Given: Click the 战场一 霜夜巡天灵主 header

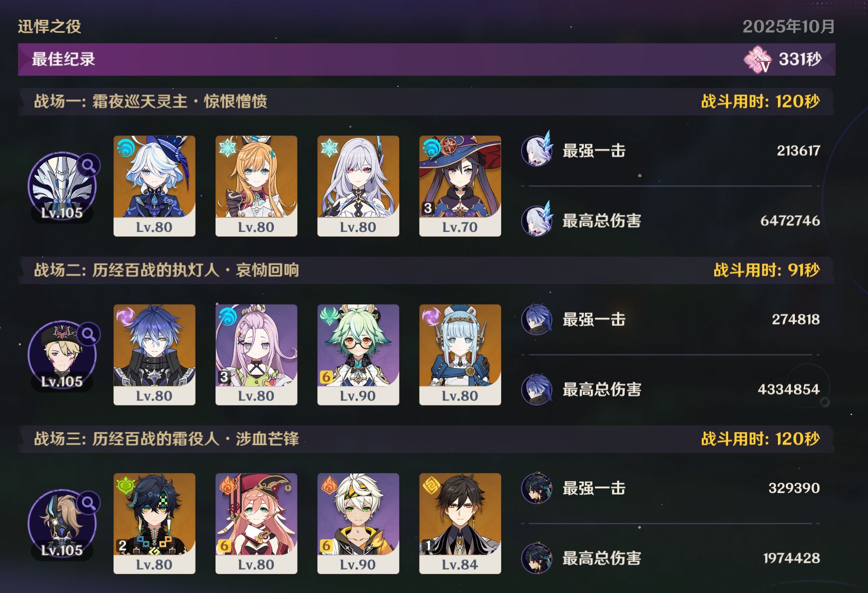Looking at the screenshot, I should point(150,101).
